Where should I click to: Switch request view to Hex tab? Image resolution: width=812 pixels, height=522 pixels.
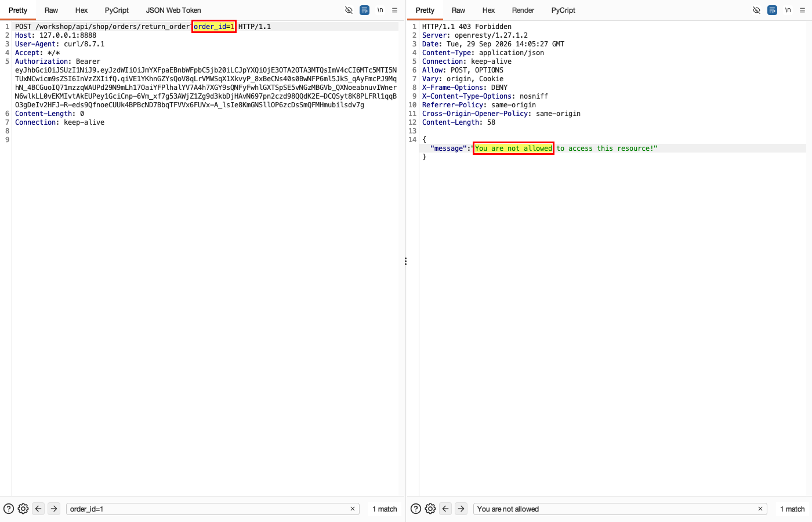pyautogui.click(x=81, y=10)
